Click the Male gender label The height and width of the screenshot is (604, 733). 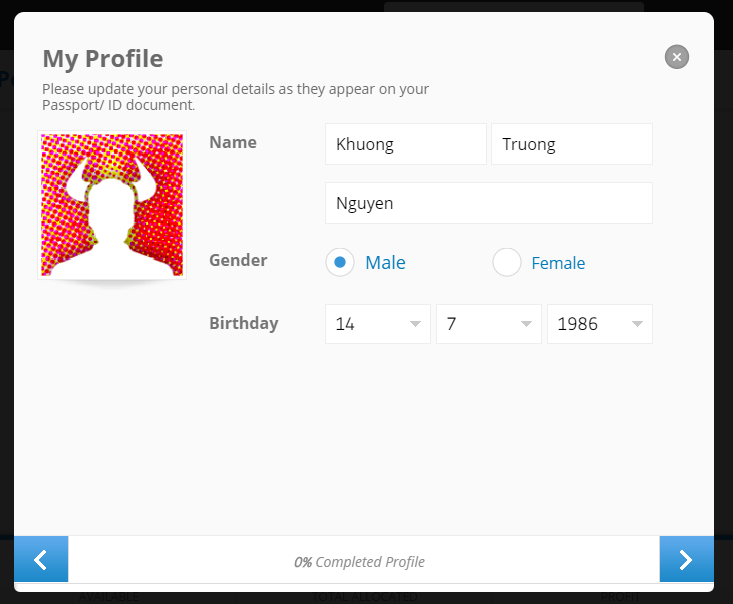[385, 263]
